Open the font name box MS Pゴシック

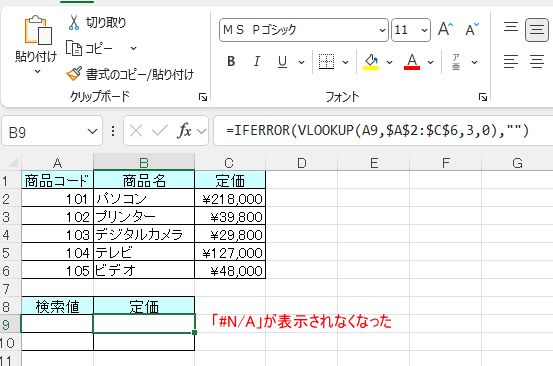point(304,30)
